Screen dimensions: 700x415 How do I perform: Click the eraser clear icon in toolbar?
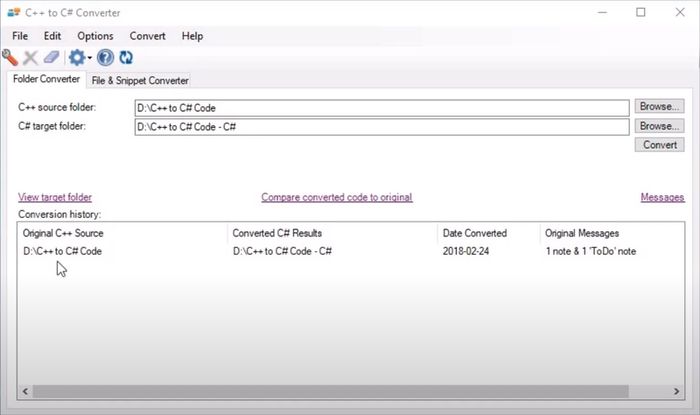click(x=50, y=58)
